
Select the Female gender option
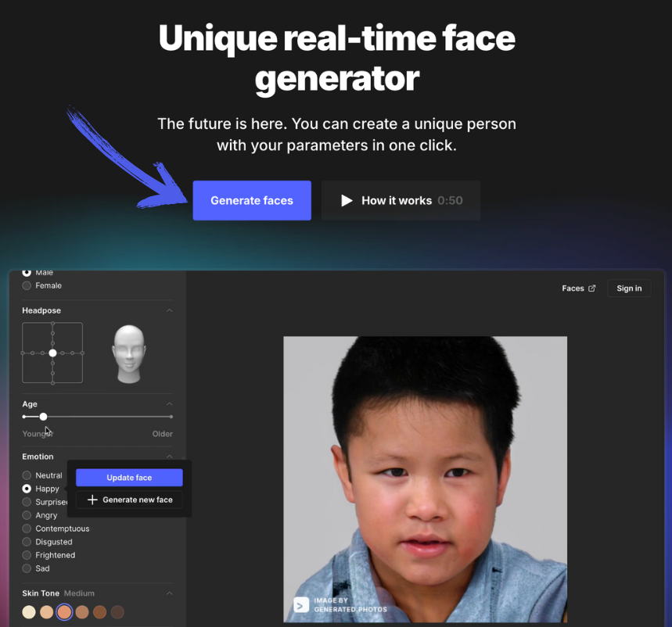(x=26, y=285)
